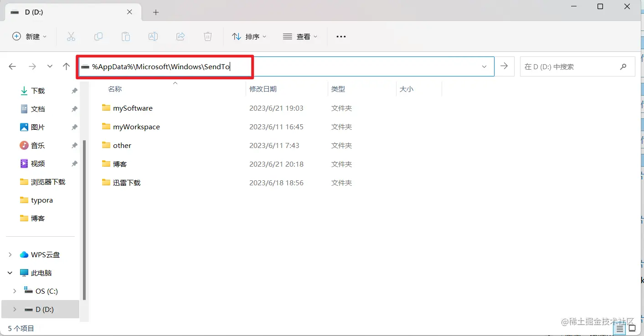Select the other folder row
This screenshot has height=336, width=644.
pyautogui.click(x=271, y=145)
